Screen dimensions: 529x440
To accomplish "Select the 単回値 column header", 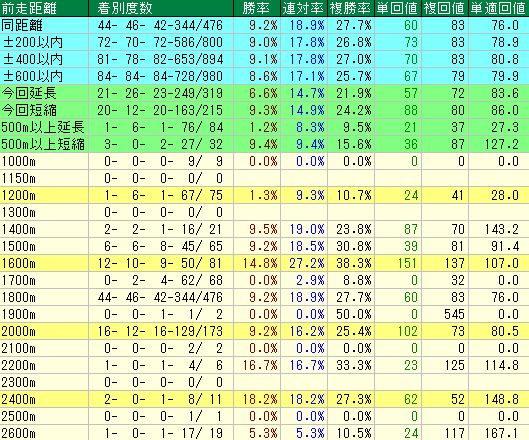I will point(398,8).
